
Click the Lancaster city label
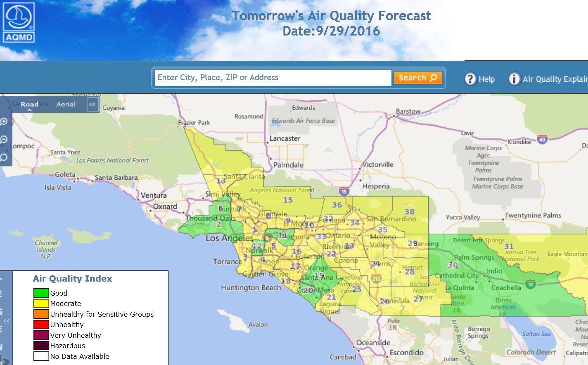[x=285, y=138]
